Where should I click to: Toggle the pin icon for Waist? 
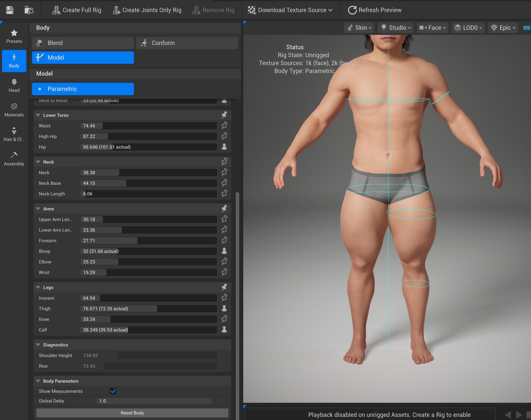coord(224,126)
